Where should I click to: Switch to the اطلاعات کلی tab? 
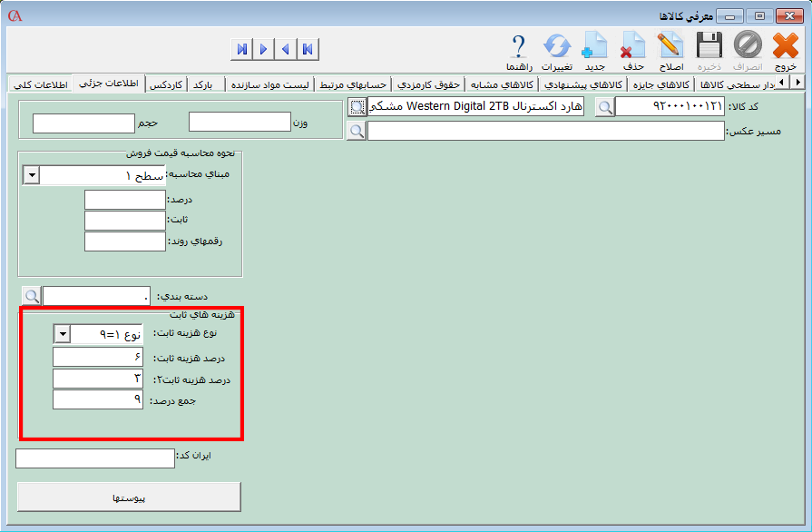pos(42,84)
